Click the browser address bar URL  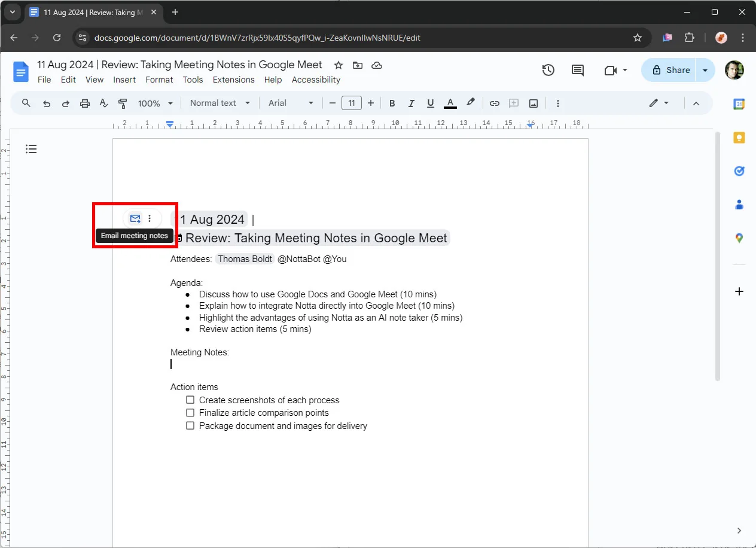(257, 38)
